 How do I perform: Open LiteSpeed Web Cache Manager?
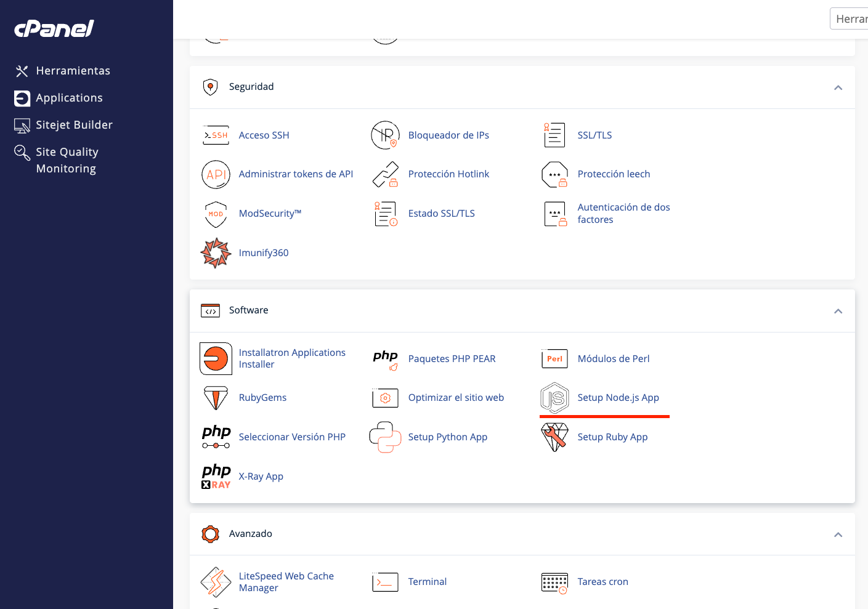pos(286,582)
